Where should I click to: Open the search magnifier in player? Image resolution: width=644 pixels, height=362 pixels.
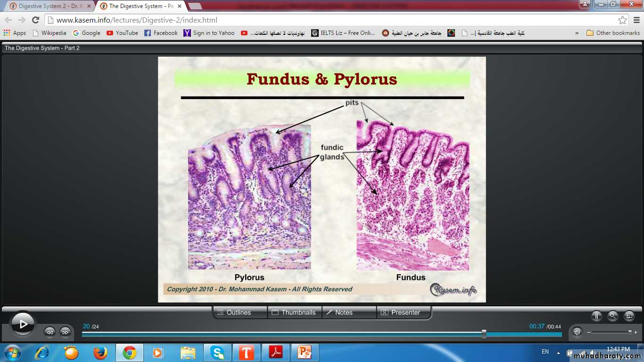pyautogui.click(x=613, y=316)
